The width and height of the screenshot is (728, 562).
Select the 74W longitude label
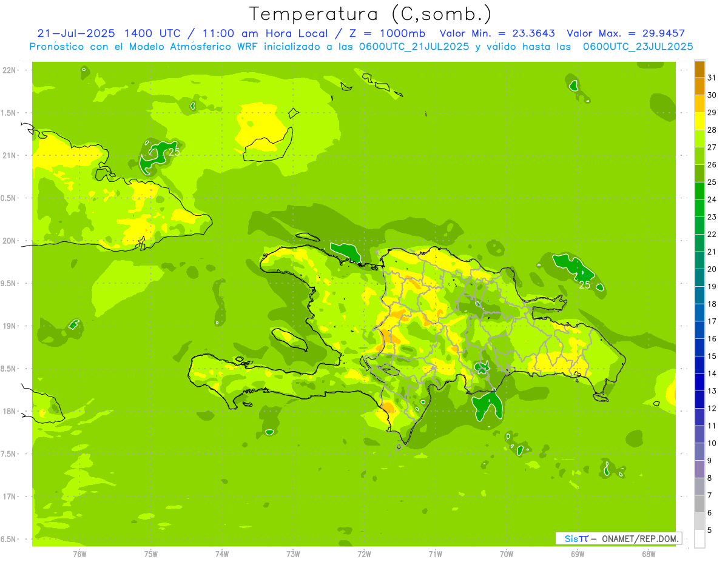click(222, 554)
